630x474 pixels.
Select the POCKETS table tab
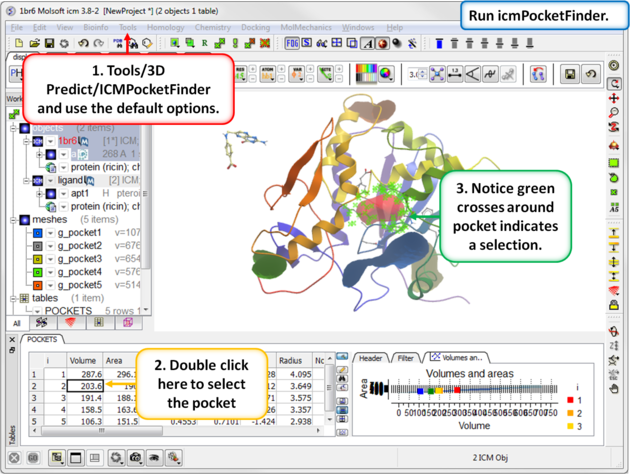click(x=42, y=339)
